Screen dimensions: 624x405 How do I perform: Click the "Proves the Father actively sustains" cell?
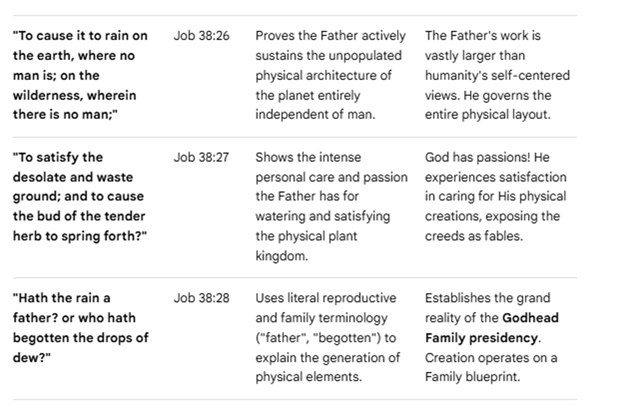tap(330, 75)
